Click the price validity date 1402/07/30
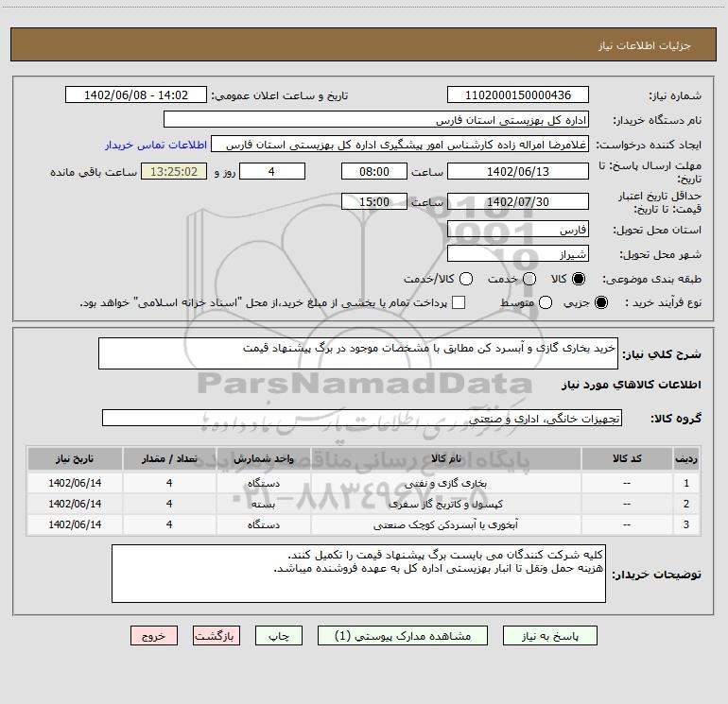728x704 pixels. (x=518, y=201)
